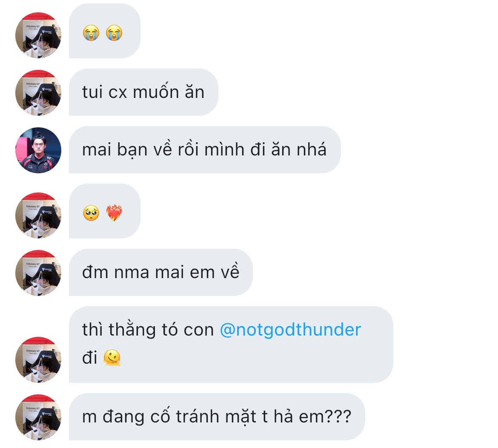Screen dimensions: 498x448
Task: Open avatar beside "m đang cố tránh mặt" message
Action: click(38, 417)
